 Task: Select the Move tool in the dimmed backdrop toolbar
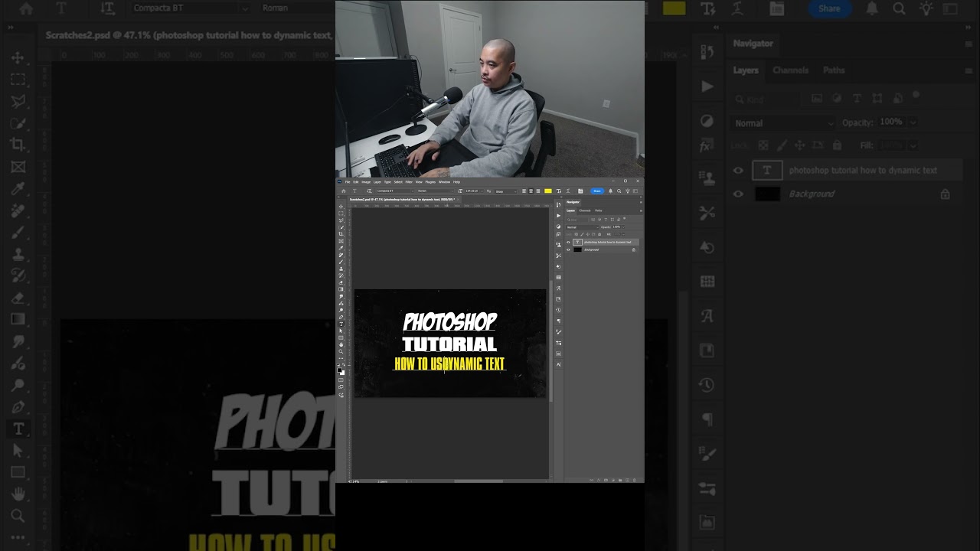tap(18, 57)
